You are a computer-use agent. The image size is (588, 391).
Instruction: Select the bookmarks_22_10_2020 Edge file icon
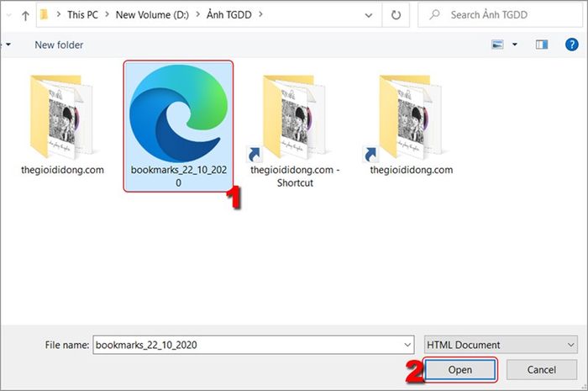(x=178, y=114)
